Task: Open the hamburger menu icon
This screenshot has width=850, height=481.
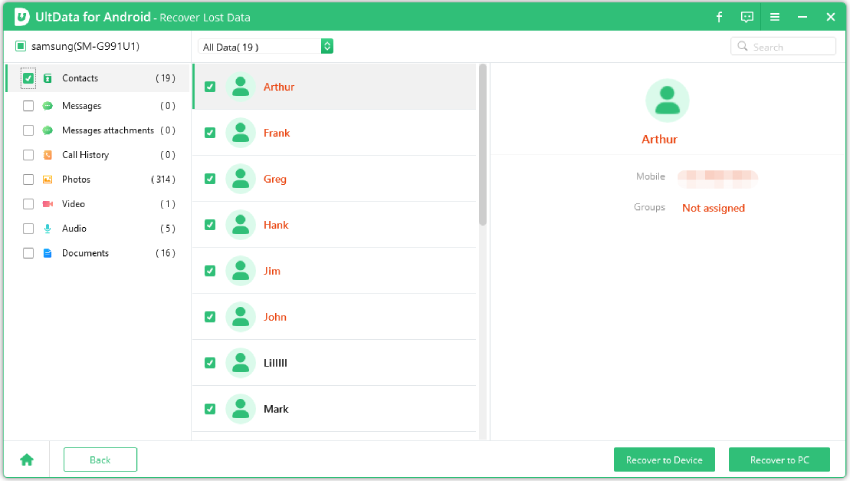Action: coord(774,17)
